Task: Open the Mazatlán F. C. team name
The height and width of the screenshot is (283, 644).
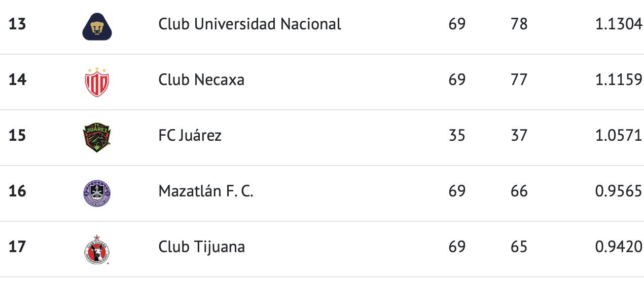Action: 205,191
